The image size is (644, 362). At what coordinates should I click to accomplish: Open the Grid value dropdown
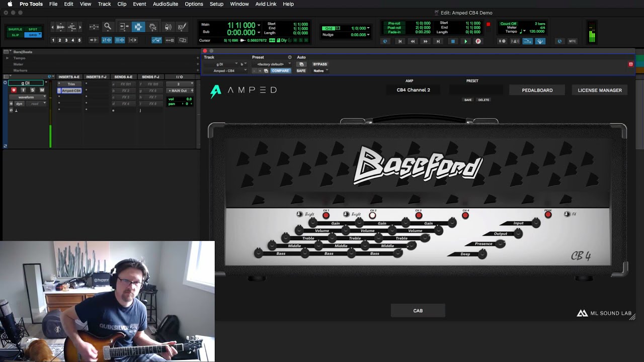tap(368, 28)
